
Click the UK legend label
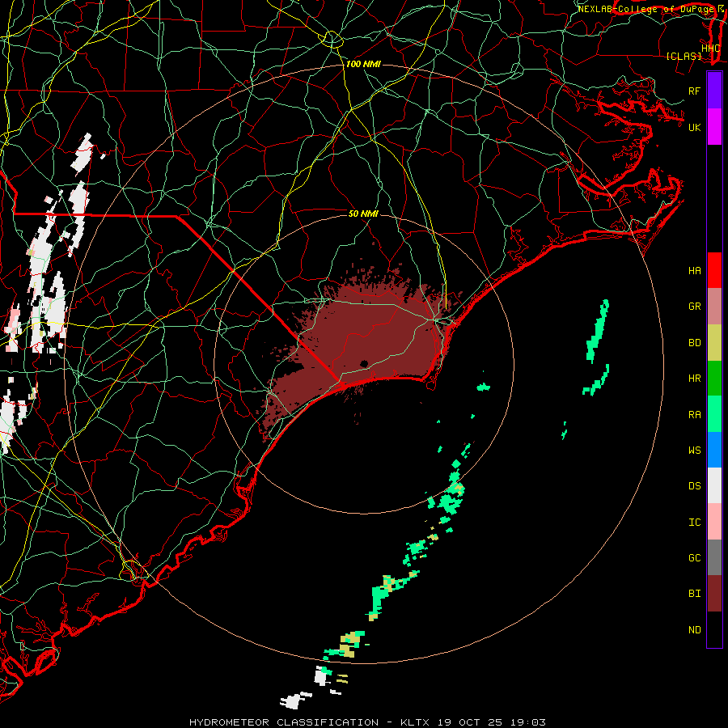tap(694, 127)
